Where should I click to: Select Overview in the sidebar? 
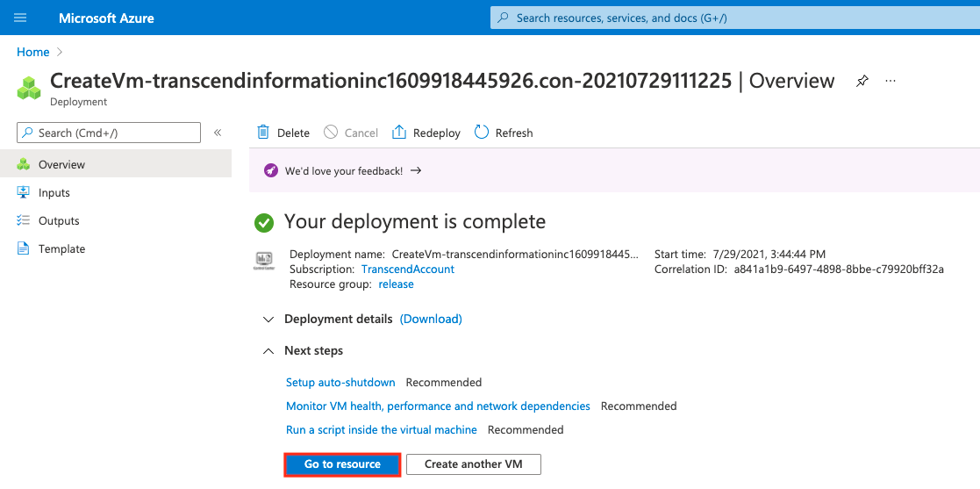tap(116, 164)
